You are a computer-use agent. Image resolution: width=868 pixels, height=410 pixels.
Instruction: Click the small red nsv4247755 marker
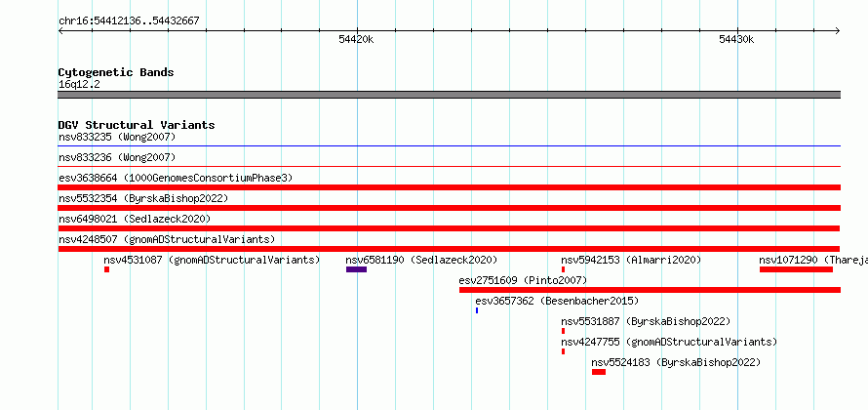pos(563,351)
